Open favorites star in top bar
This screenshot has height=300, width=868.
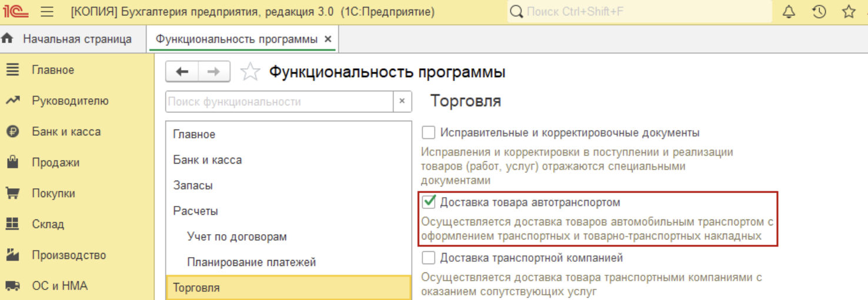click(849, 12)
